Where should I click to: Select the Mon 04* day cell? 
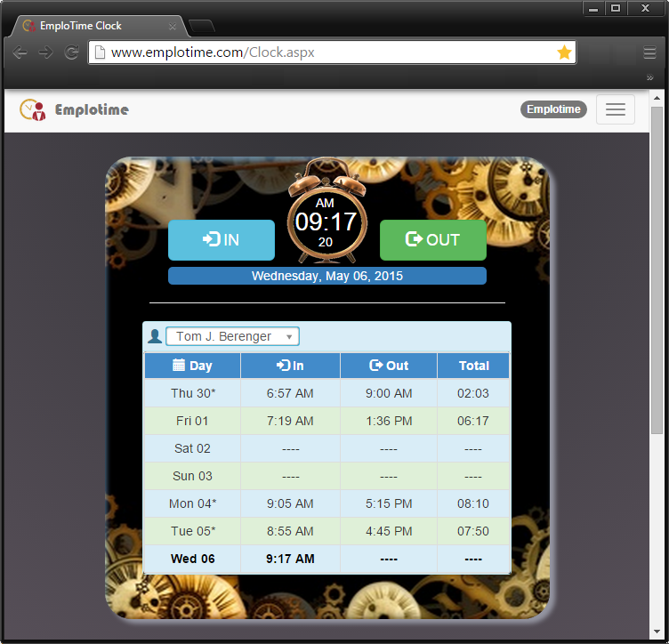(x=193, y=503)
